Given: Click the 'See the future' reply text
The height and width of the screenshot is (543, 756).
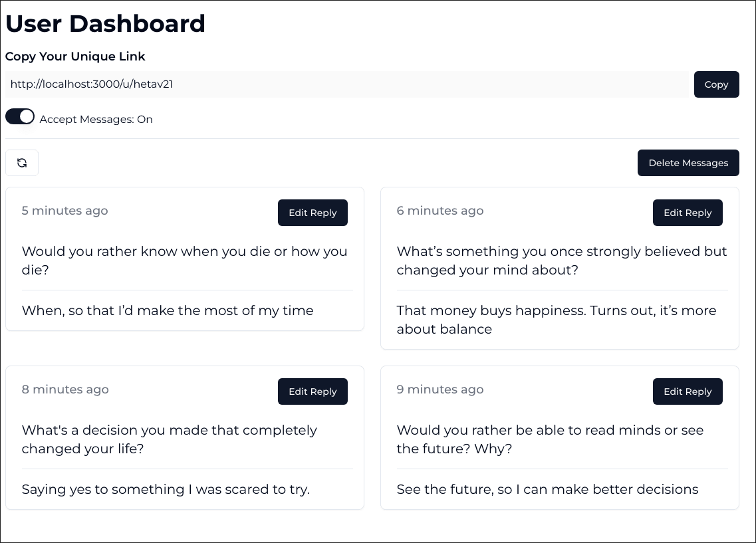Looking at the screenshot, I should [547, 489].
